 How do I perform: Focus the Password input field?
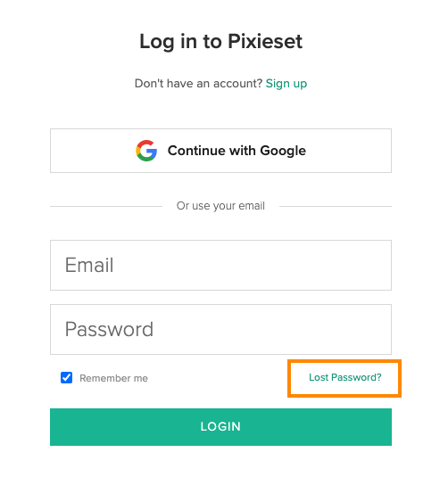click(x=220, y=330)
